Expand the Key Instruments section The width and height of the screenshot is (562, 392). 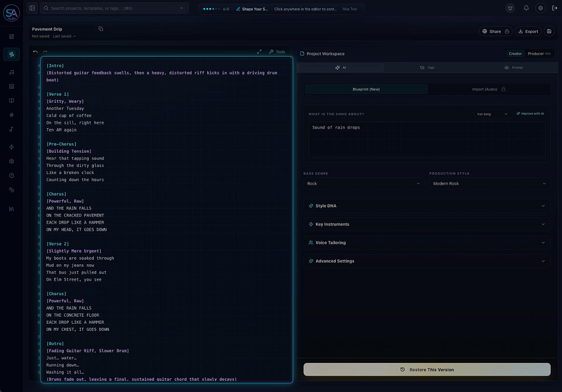[427, 224]
